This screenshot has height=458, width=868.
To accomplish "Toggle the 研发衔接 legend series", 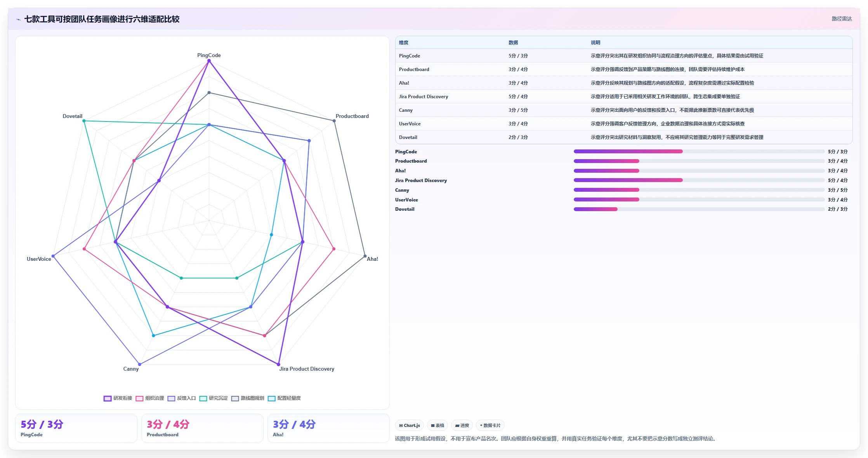I will point(118,398).
